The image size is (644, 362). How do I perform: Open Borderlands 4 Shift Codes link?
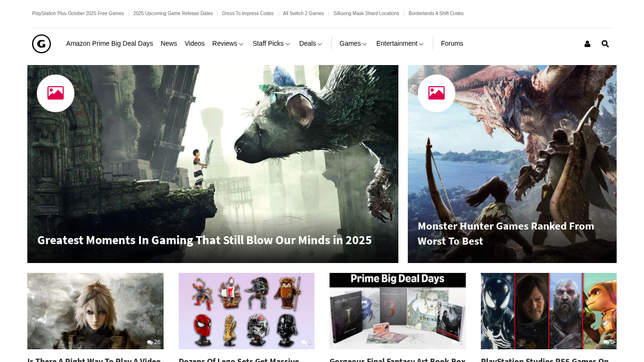click(x=436, y=14)
